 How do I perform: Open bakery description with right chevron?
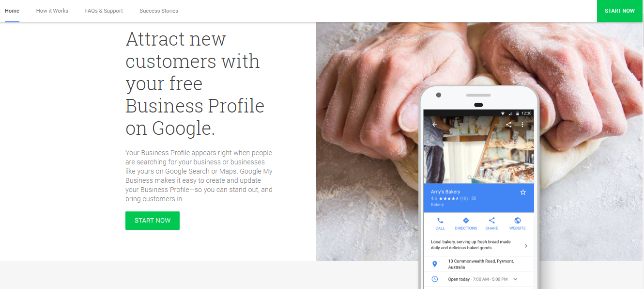[526, 246]
